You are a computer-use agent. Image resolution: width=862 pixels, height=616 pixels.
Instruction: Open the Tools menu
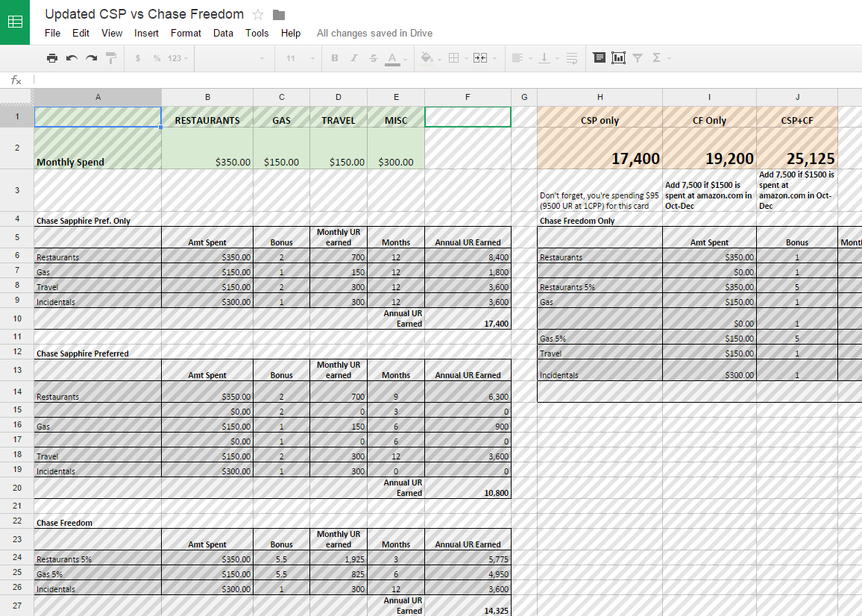point(257,33)
